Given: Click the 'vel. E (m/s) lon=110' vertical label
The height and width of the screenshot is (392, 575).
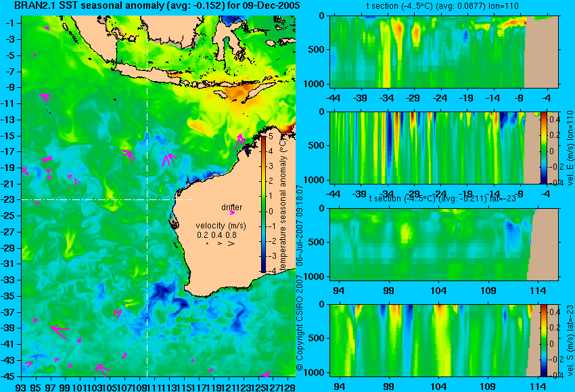Looking at the screenshot, I should click(x=570, y=147).
